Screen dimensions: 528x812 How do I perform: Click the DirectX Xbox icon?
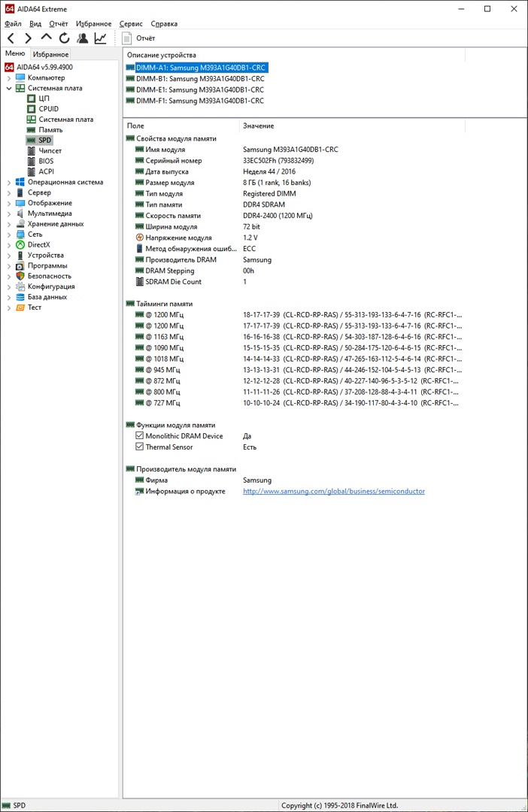20,245
